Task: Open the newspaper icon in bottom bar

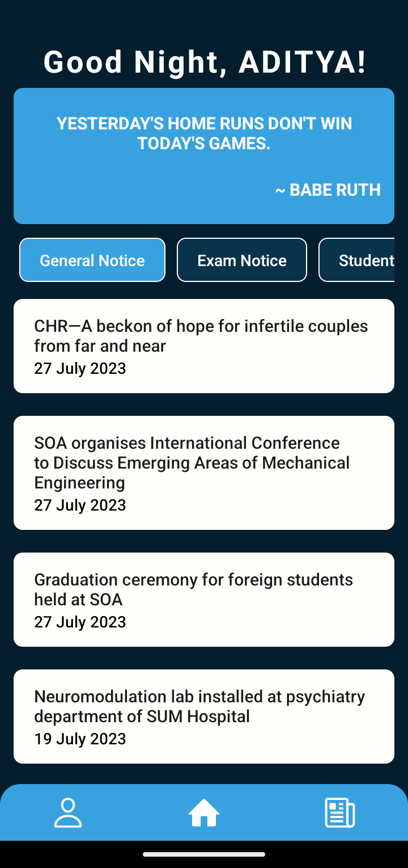Action: click(x=339, y=812)
